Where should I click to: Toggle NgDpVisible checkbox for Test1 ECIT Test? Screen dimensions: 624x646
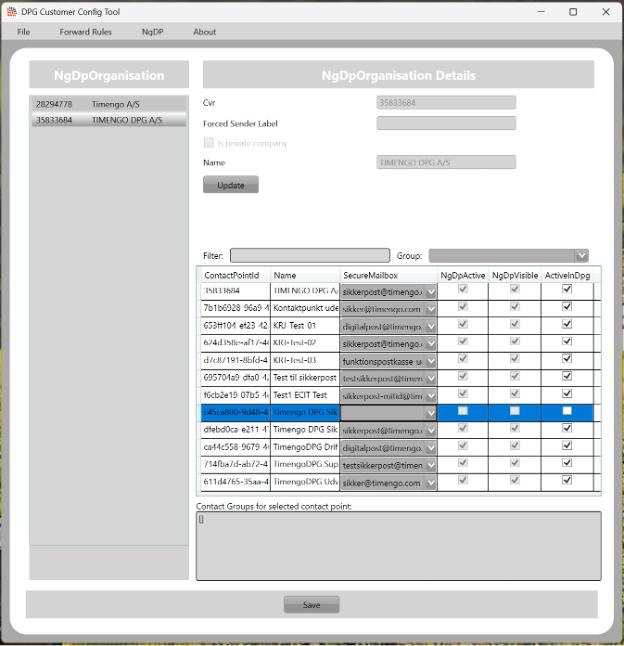pos(515,394)
